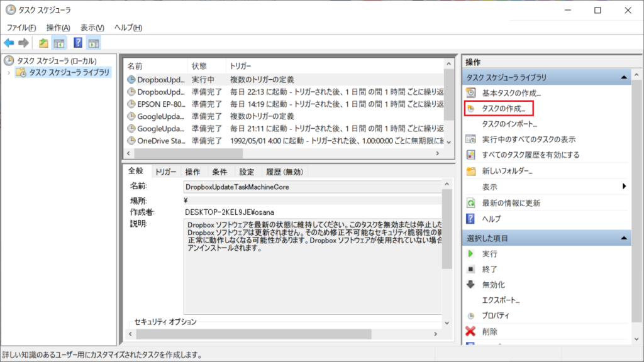Click ヘルプ in the actions pane
Screen dimensions: 644x362
click(491, 219)
